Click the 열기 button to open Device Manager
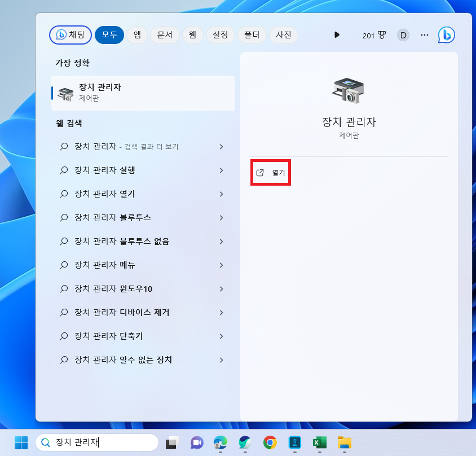476x456 pixels. pos(271,173)
